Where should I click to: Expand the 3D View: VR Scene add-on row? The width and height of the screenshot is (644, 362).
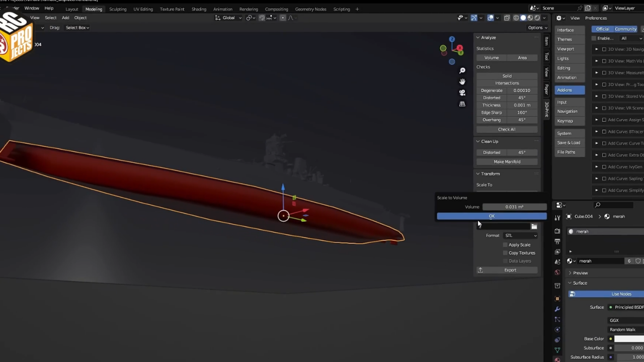(597, 108)
